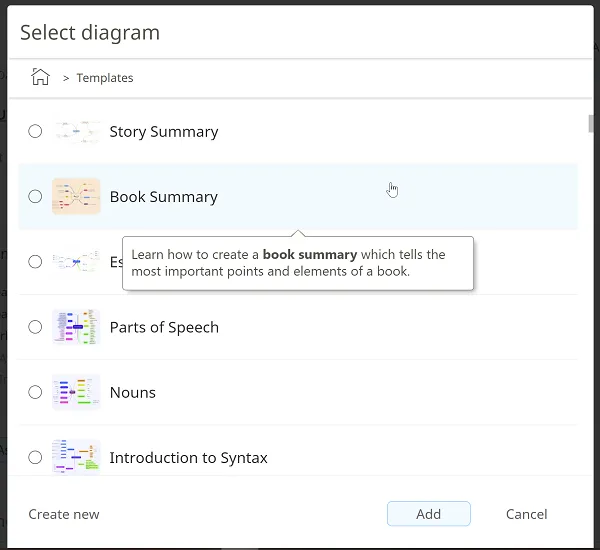Select the Parts of Speech radio button
Viewport: 600px width, 550px height.
pyautogui.click(x=35, y=327)
